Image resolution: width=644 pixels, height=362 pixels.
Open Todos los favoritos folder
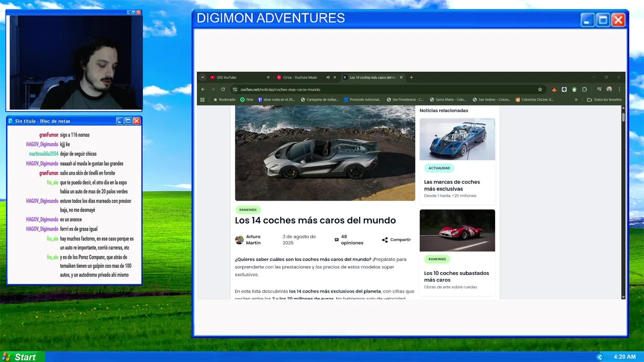pos(604,100)
